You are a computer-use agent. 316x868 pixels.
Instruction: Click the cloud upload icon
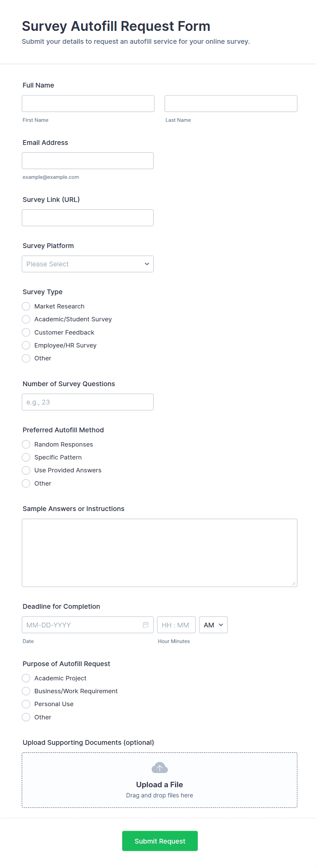pyautogui.click(x=159, y=768)
